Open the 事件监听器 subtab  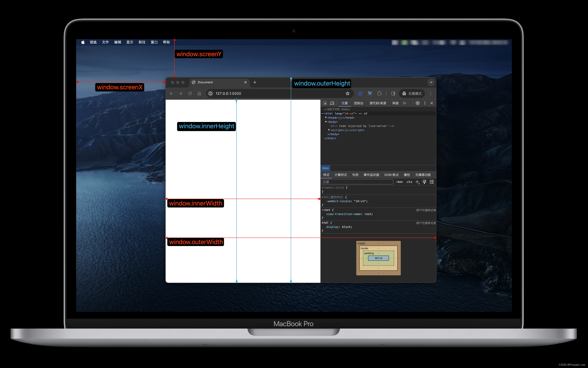(x=371, y=175)
